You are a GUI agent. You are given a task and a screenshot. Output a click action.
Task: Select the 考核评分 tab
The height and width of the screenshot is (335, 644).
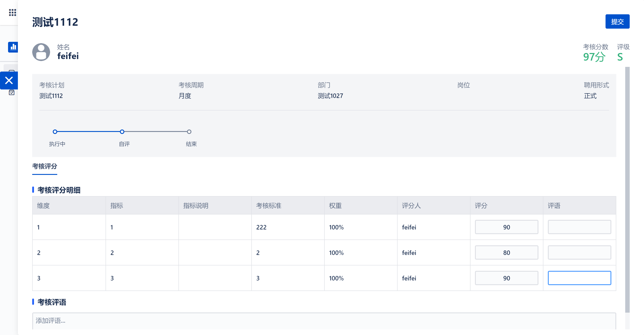(x=45, y=166)
